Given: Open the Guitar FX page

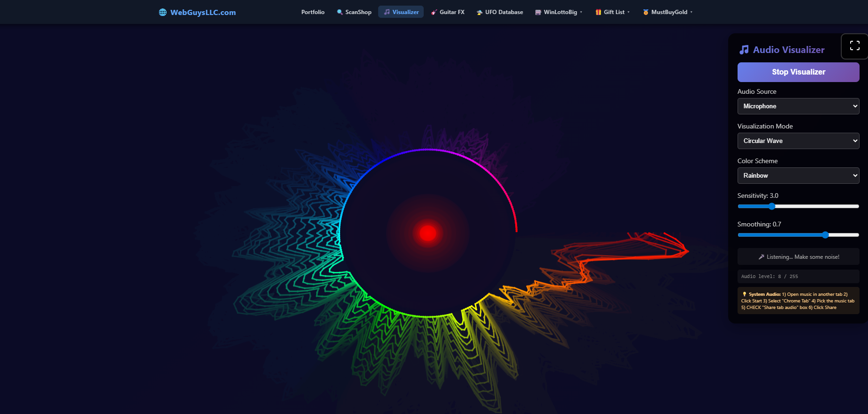Looking at the screenshot, I should [x=448, y=12].
